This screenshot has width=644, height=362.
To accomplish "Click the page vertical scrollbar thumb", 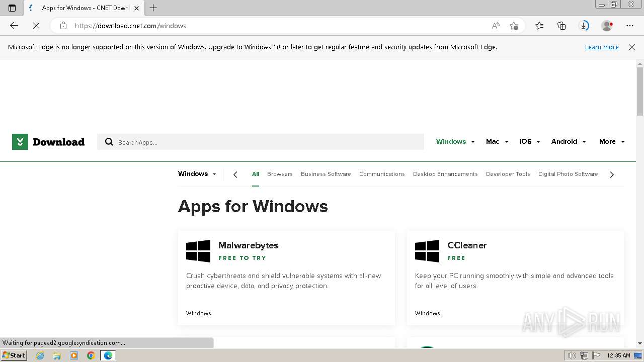I will point(640,92).
